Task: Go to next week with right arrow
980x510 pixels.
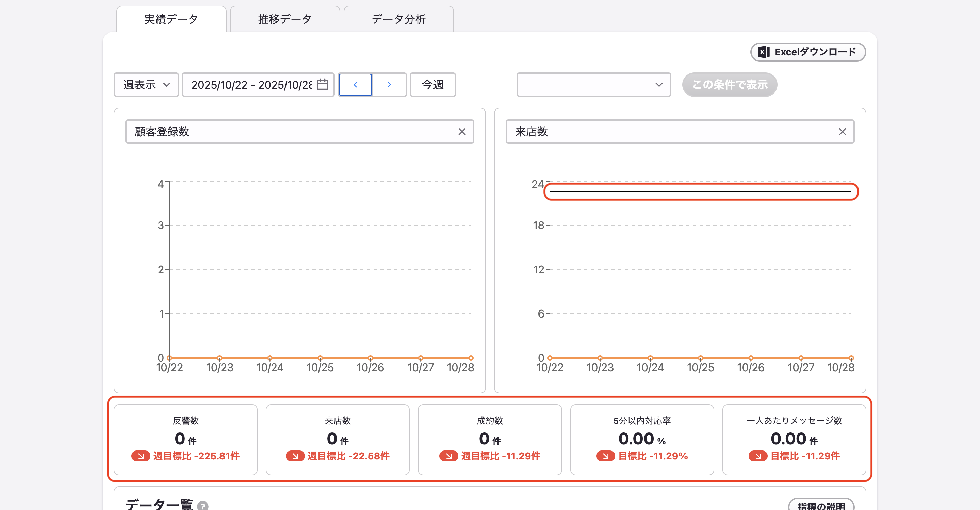Action: tap(389, 84)
